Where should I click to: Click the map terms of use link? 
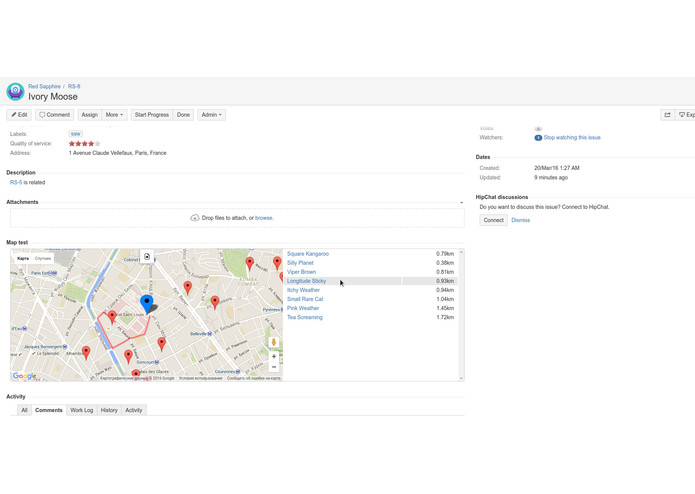pos(201,378)
